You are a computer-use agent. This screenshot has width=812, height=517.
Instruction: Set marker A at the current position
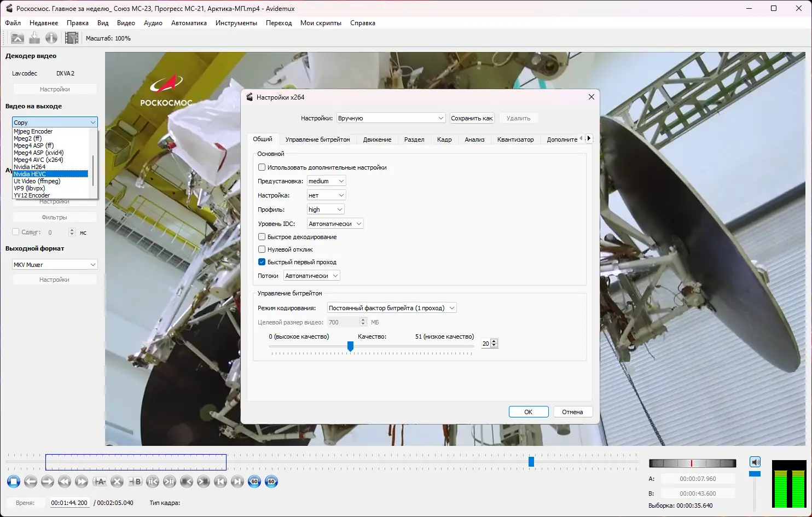[100, 481]
